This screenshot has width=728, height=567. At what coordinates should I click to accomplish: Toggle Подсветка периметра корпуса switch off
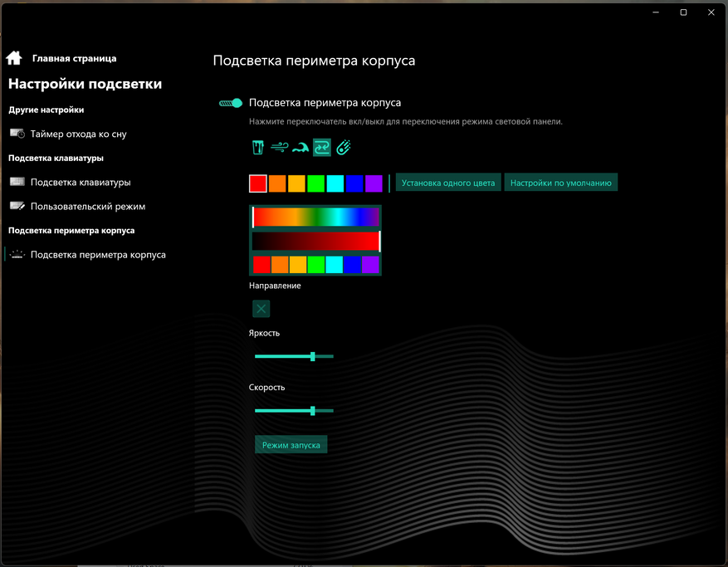click(231, 103)
